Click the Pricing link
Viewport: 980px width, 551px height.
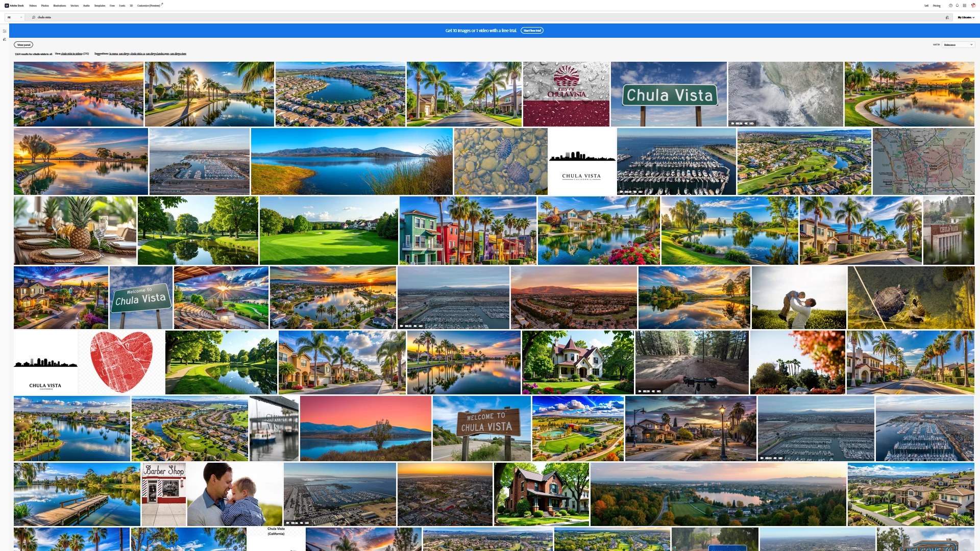937,6
